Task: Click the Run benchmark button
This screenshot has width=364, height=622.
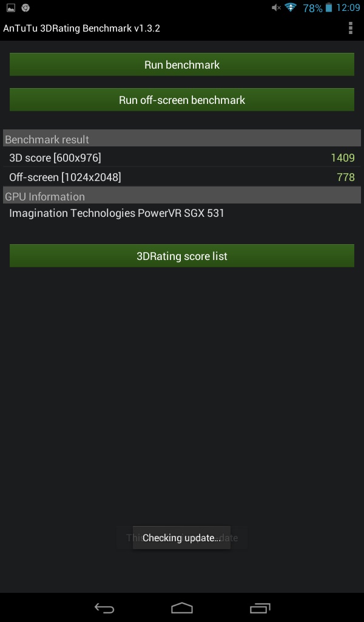Action: (x=182, y=64)
